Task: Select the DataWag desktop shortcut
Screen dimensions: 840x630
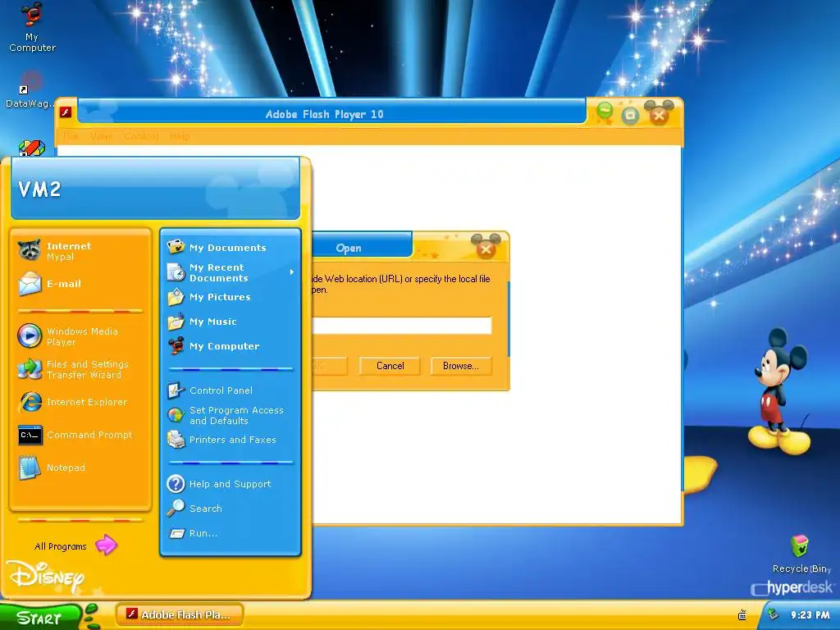Action: [x=30, y=89]
